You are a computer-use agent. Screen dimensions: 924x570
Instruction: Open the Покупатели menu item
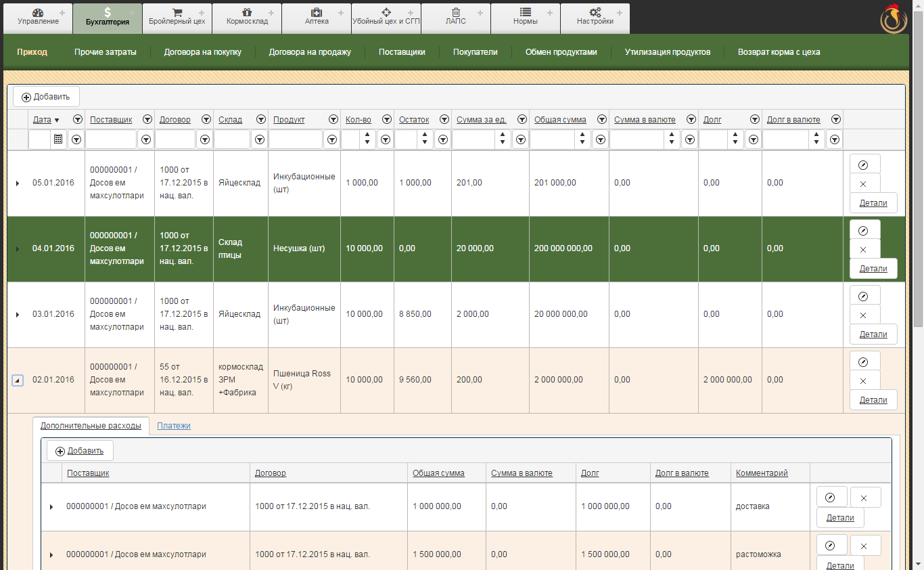[475, 52]
